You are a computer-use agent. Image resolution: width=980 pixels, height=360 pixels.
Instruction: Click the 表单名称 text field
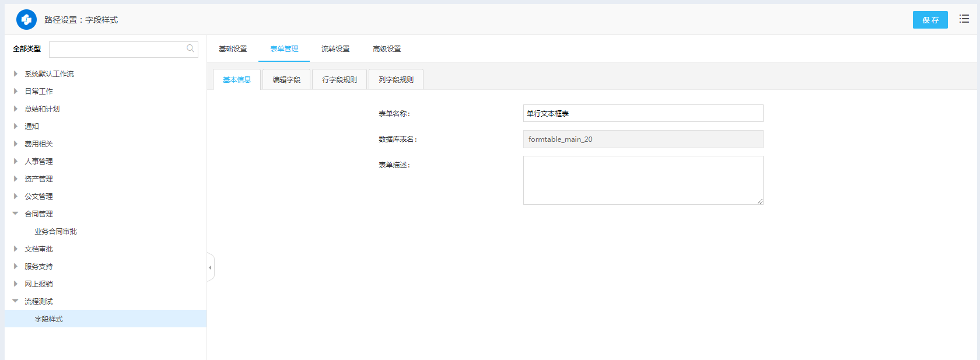(643, 114)
